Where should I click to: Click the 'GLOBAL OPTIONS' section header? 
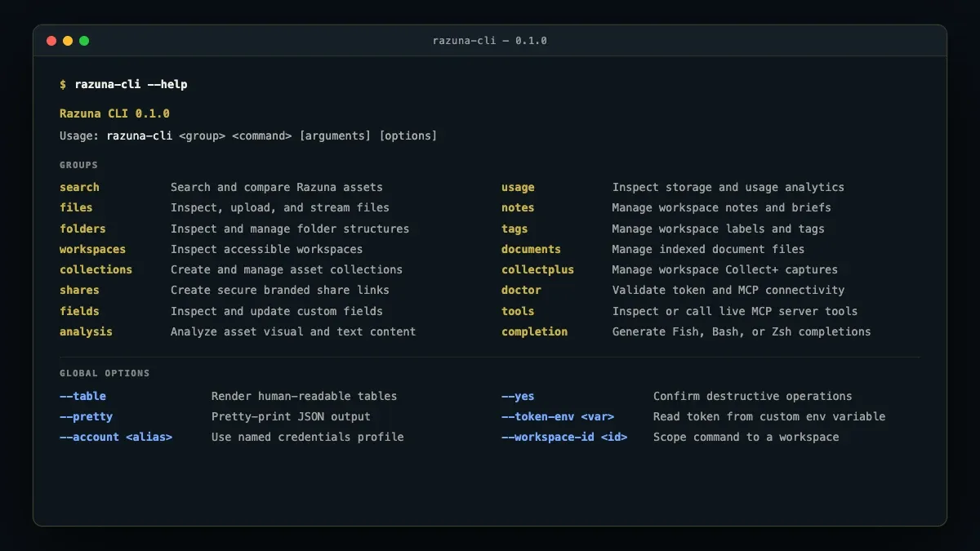[x=105, y=374]
